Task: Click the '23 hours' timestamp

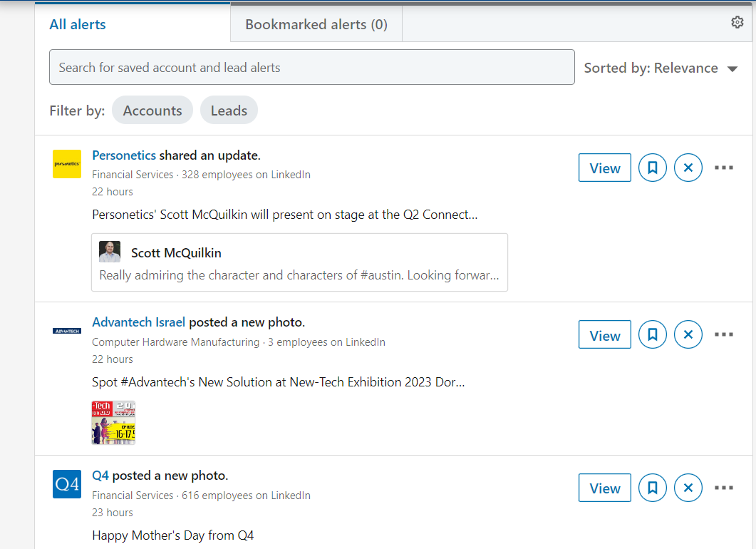Action: point(113,513)
